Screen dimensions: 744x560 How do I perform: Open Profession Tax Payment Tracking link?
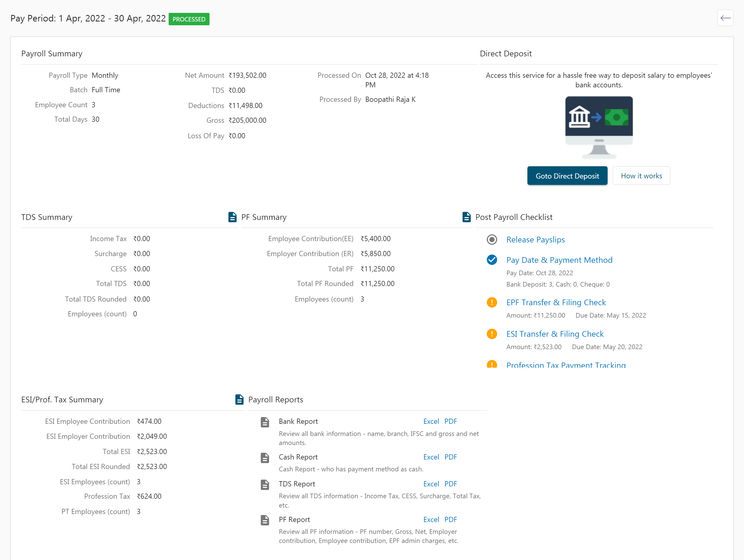(x=566, y=364)
